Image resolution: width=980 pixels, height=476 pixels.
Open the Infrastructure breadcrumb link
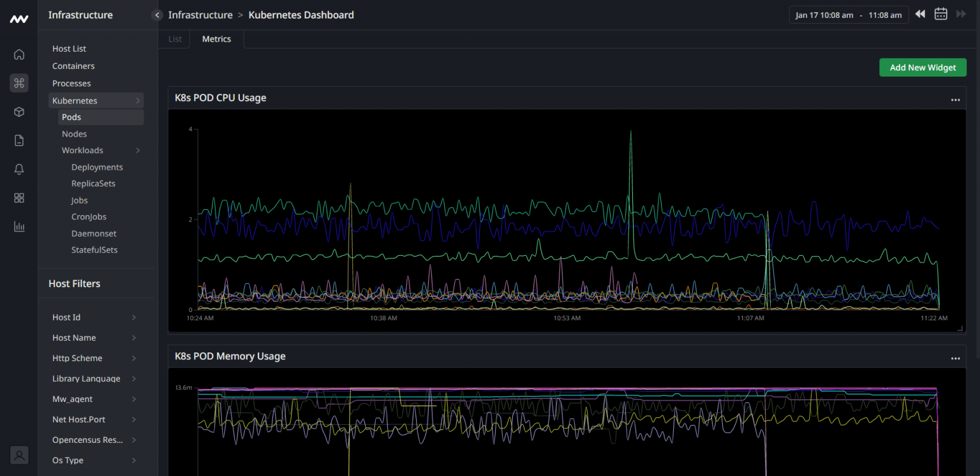tap(200, 15)
